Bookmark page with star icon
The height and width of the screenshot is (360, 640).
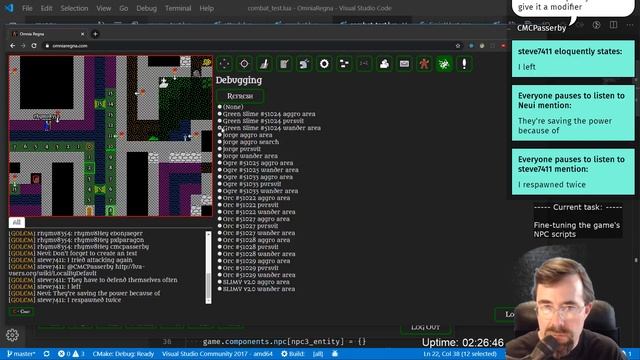(x=458, y=46)
